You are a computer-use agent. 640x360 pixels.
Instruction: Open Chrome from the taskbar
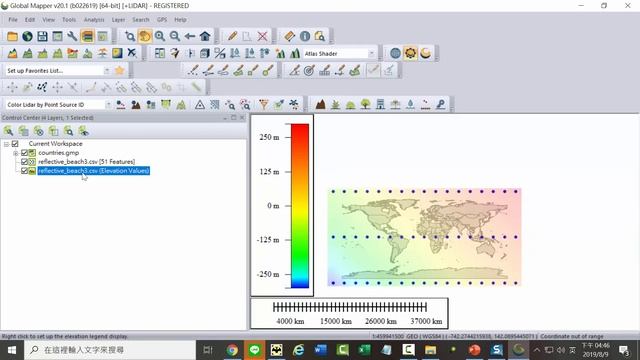tap(232, 350)
